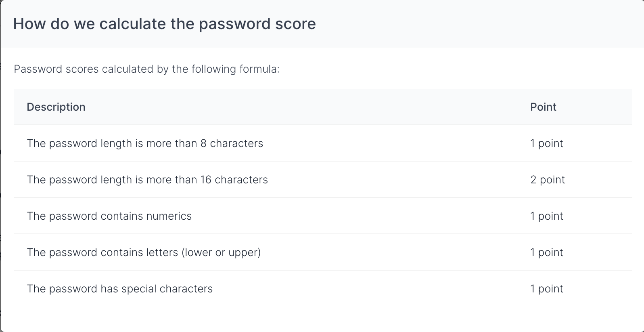
Task: Click the word 'numerics' in the table
Action: pyautogui.click(x=169, y=216)
